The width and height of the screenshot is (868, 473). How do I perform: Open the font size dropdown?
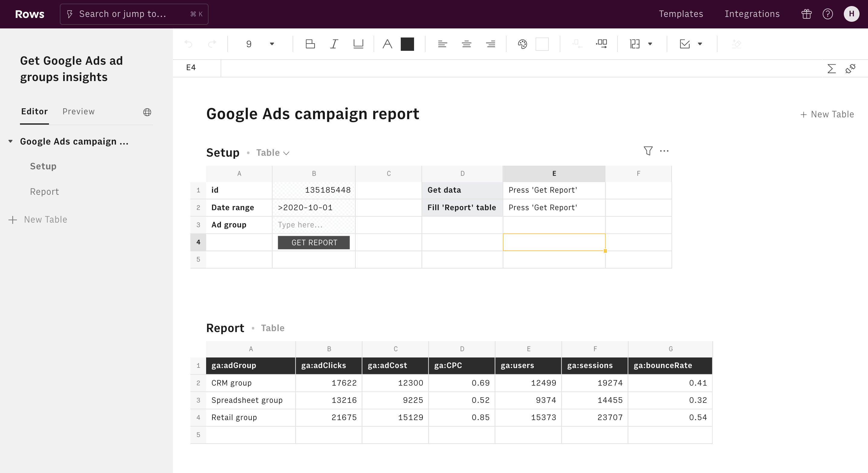(272, 44)
